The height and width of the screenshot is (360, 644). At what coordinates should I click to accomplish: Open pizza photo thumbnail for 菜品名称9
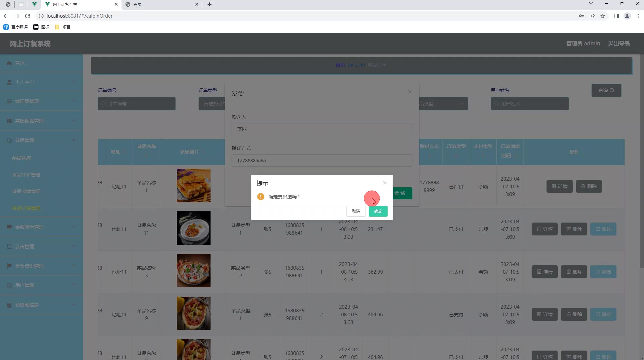[x=194, y=313]
